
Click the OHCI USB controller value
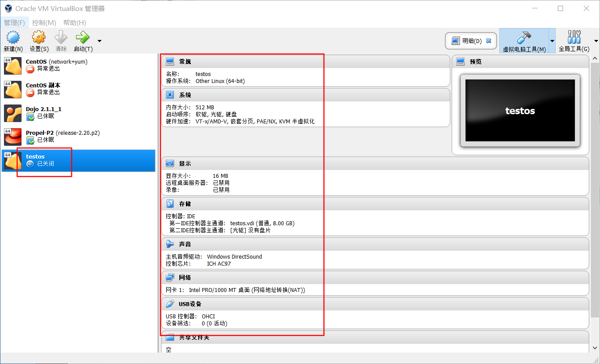click(208, 316)
